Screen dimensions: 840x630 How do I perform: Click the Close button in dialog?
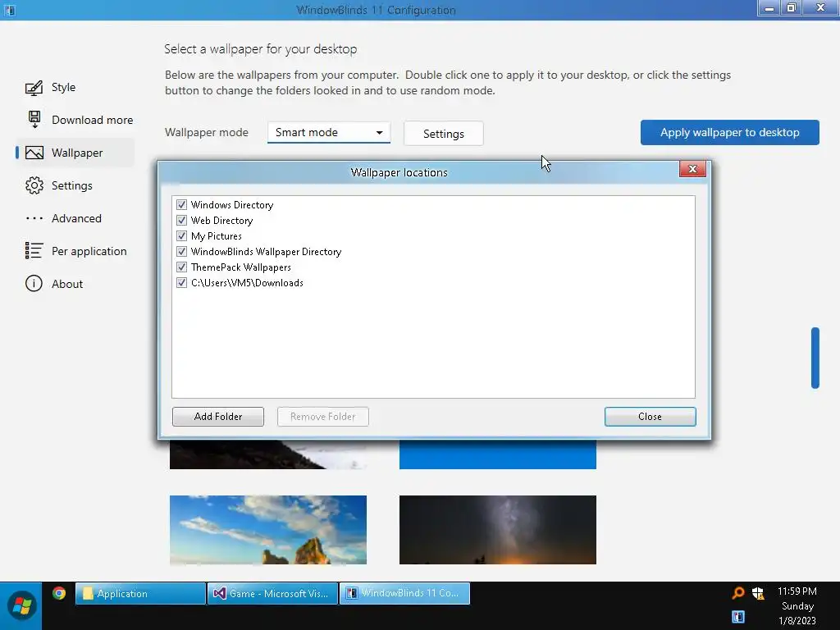pyautogui.click(x=650, y=416)
